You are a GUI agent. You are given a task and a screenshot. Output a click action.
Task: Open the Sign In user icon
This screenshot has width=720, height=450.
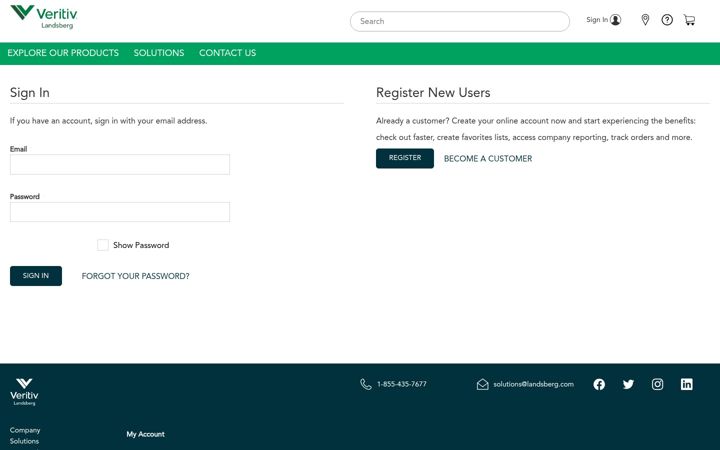(x=616, y=20)
